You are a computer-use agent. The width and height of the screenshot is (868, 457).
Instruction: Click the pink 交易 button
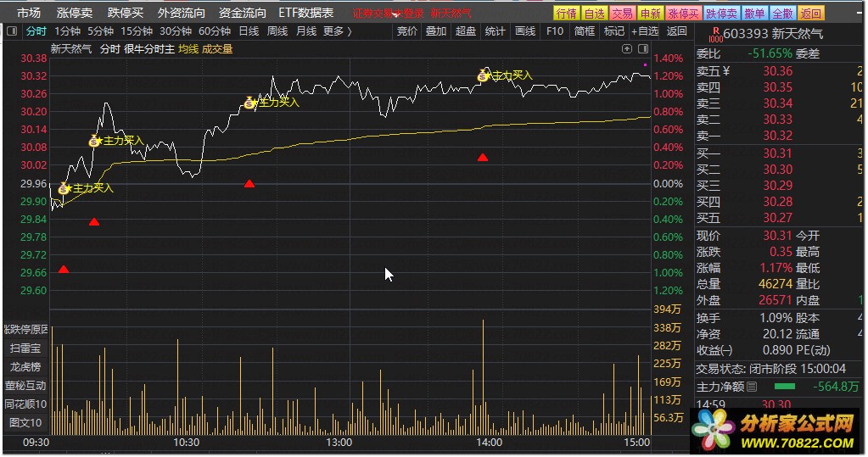pos(622,14)
